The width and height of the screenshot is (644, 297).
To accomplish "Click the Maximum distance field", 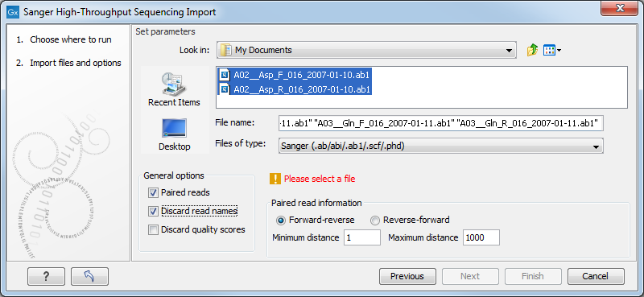I will pyautogui.click(x=481, y=237).
